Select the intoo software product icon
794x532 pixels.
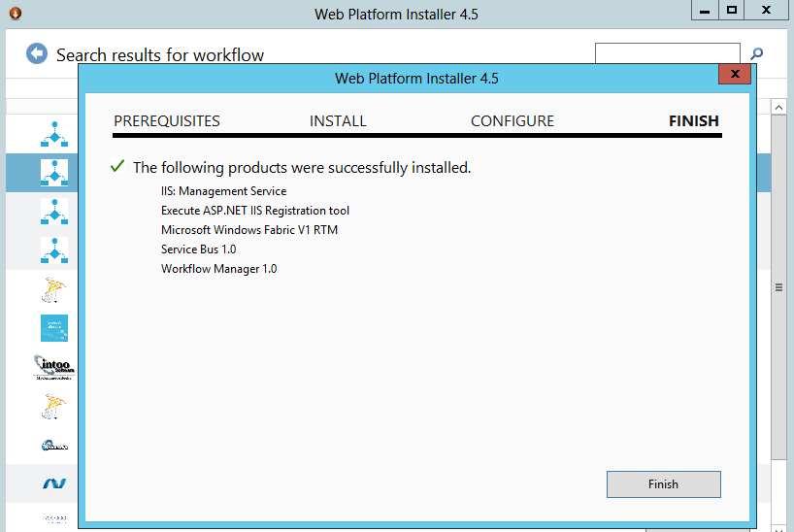[x=54, y=367]
